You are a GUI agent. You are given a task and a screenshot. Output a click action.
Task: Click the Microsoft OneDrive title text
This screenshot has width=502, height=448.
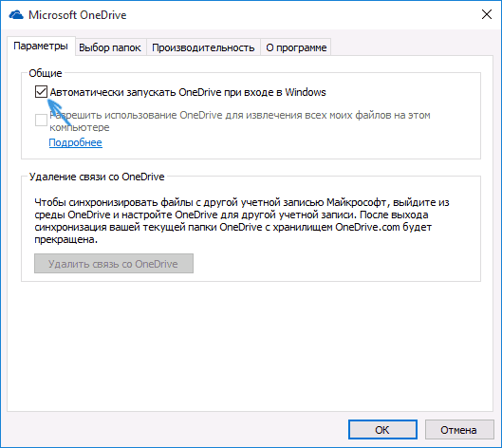coord(78,15)
